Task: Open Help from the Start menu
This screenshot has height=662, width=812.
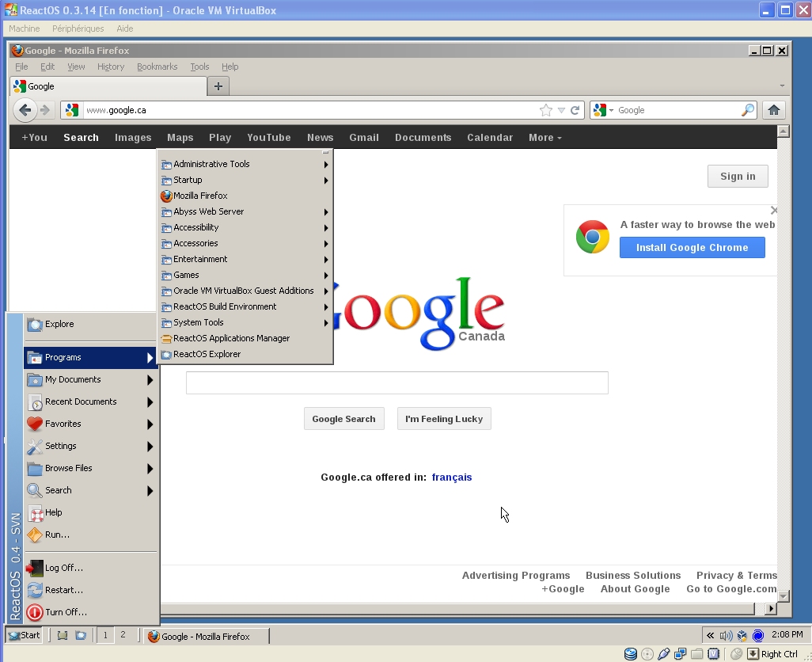Action: pyautogui.click(x=91, y=512)
